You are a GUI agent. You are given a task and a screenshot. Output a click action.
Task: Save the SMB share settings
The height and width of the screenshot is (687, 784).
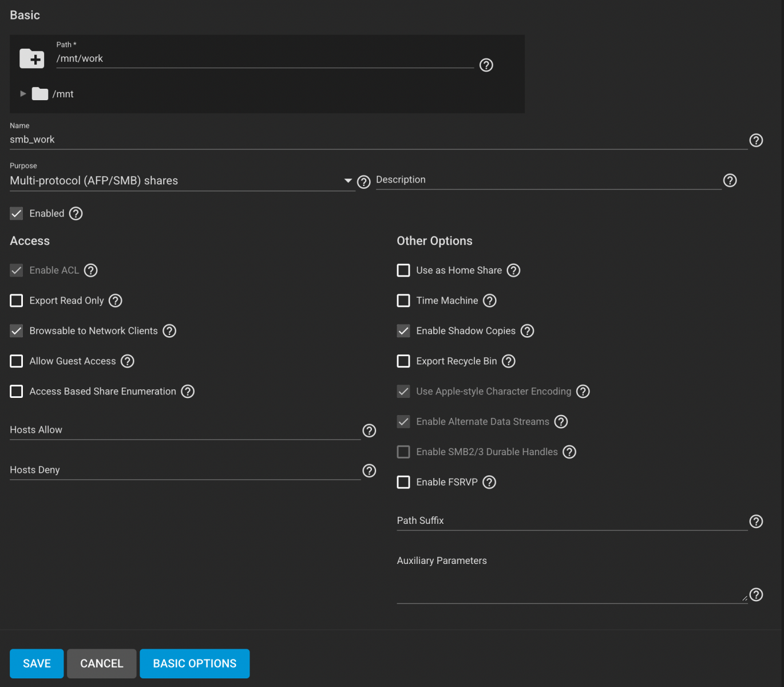tap(37, 664)
